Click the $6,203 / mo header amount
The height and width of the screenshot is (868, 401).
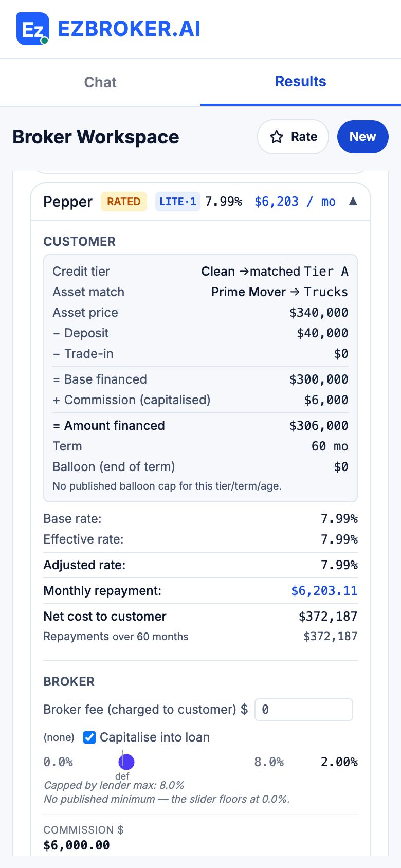coord(295,202)
